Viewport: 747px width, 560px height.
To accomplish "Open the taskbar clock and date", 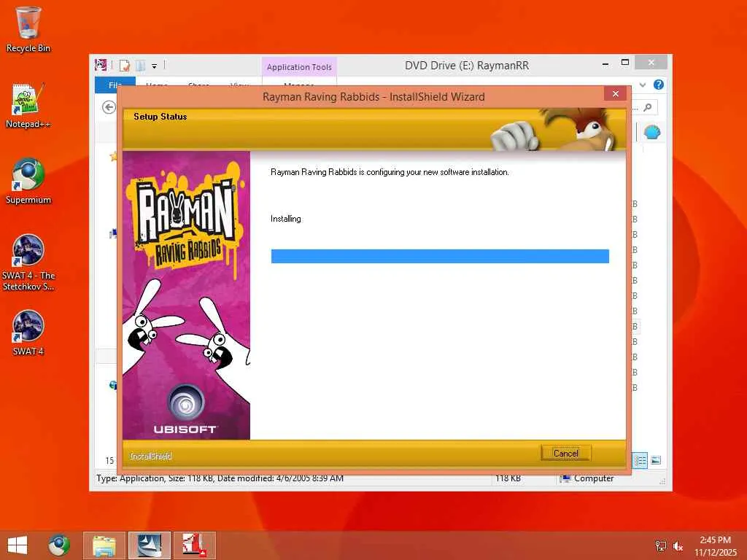I will (x=715, y=545).
